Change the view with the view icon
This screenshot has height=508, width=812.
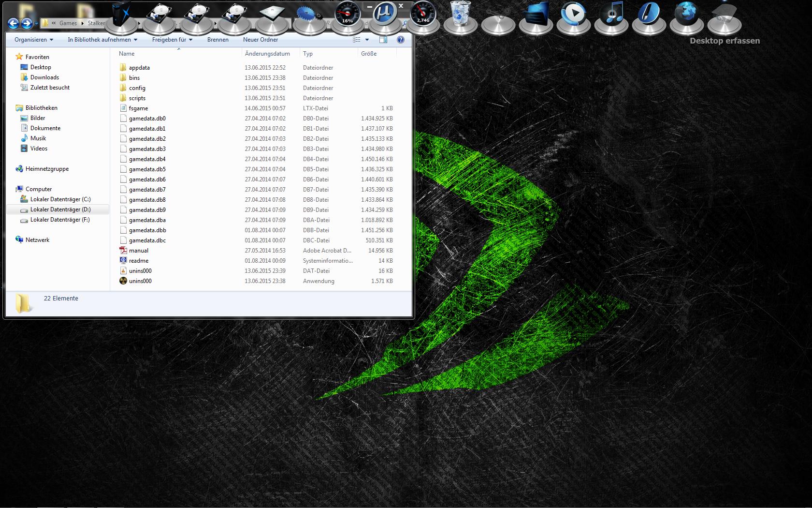click(x=357, y=40)
